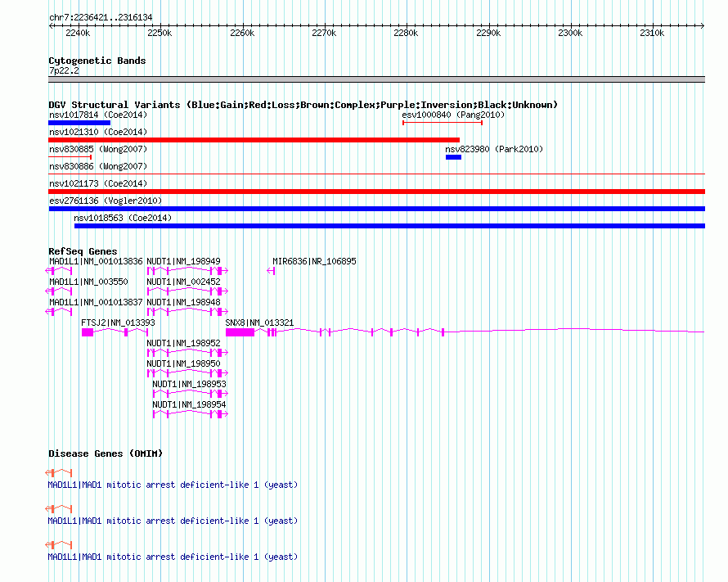This screenshot has height=582, width=728.
Task: Click the SNX8|NM_013321 gene label
Action: pos(259,323)
